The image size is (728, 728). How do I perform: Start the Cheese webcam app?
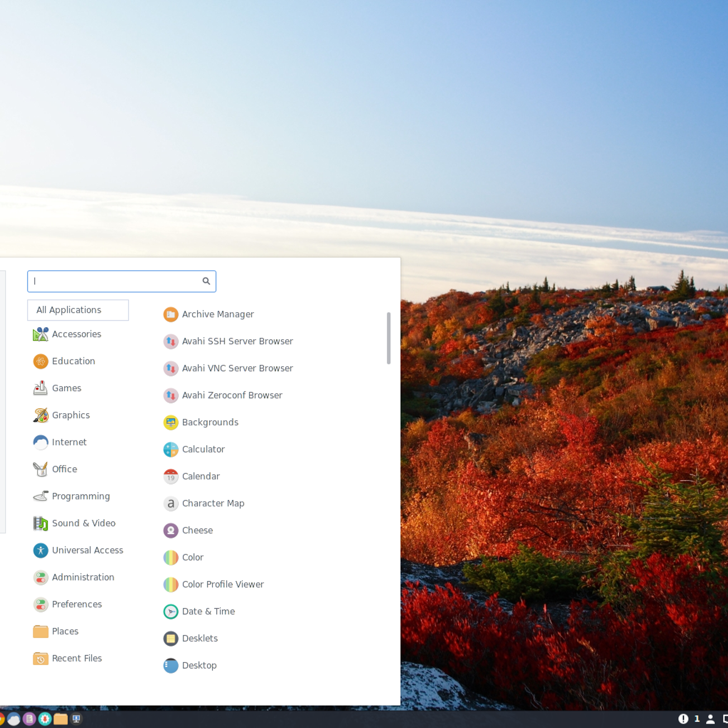click(197, 531)
